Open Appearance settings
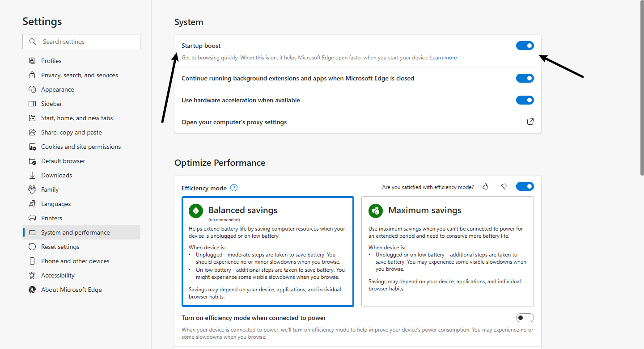The image size is (644, 349). (81, 89)
